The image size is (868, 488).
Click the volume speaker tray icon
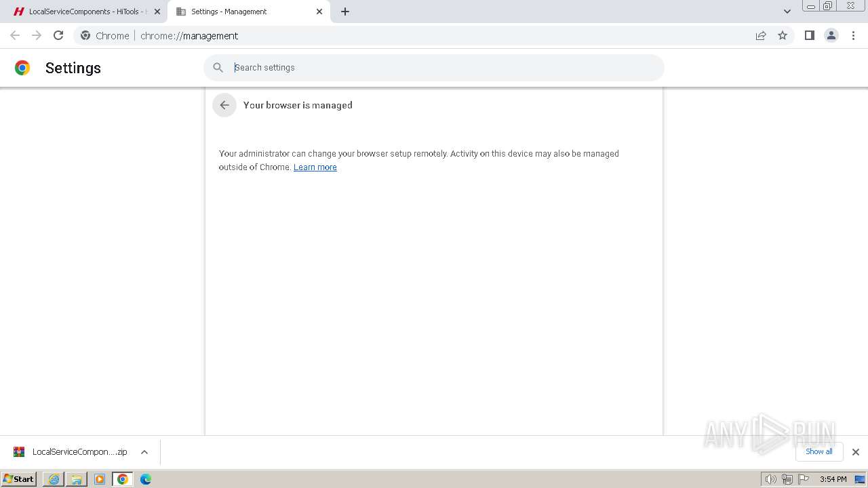(x=770, y=479)
